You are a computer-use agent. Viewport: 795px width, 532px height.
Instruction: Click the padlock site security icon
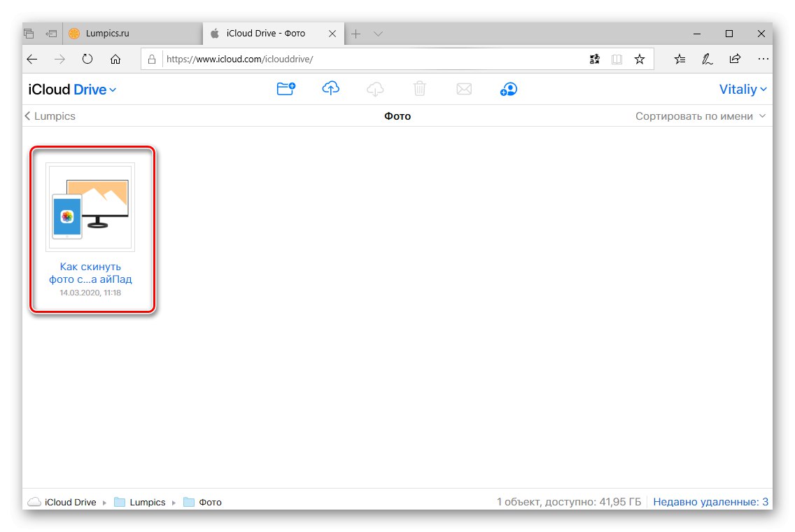click(x=152, y=59)
